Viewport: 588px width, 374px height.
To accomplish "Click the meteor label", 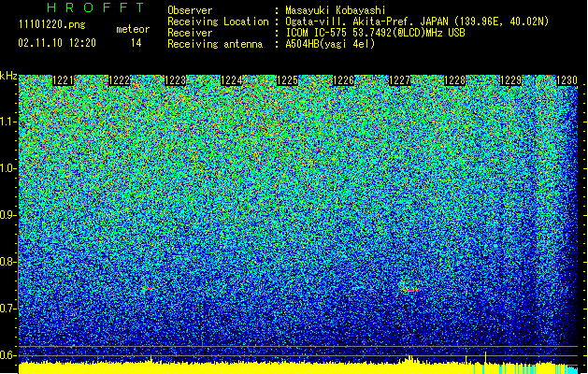I will click(133, 29).
